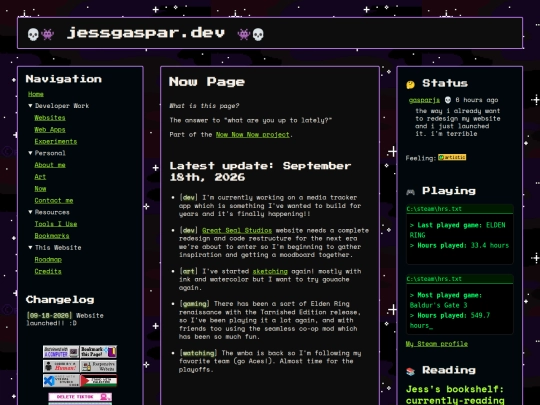This screenshot has width=540, height=405.
Task: Open the Roadmap link
Action: pos(48,260)
